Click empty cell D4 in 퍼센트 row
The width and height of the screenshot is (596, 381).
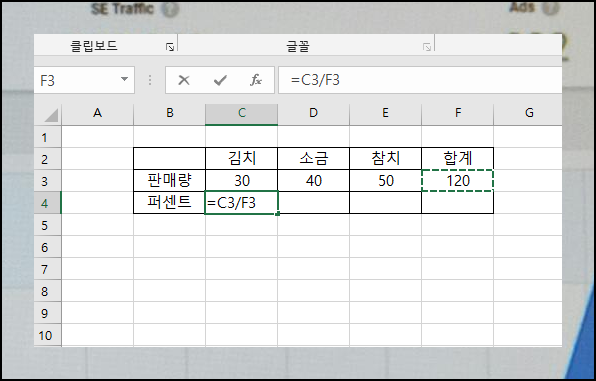pos(314,203)
